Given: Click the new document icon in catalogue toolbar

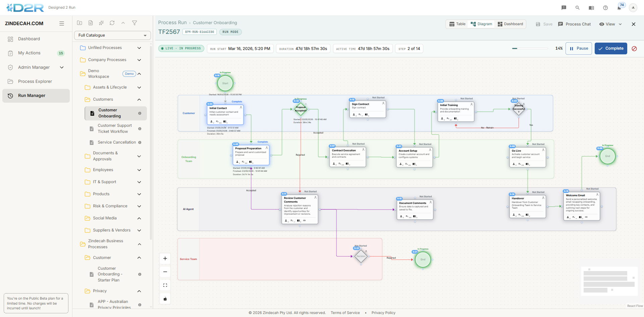Looking at the screenshot, I should [91, 23].
